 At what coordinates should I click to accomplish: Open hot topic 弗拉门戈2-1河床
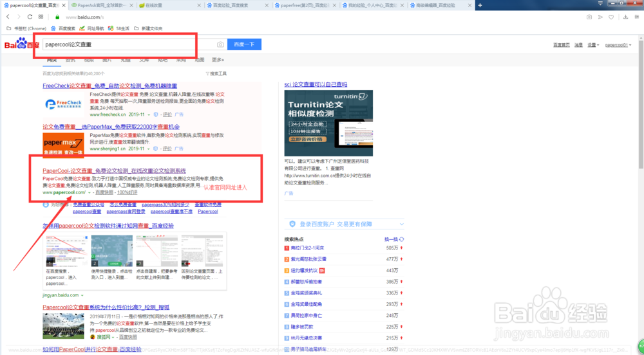click(x=307, y=248)
